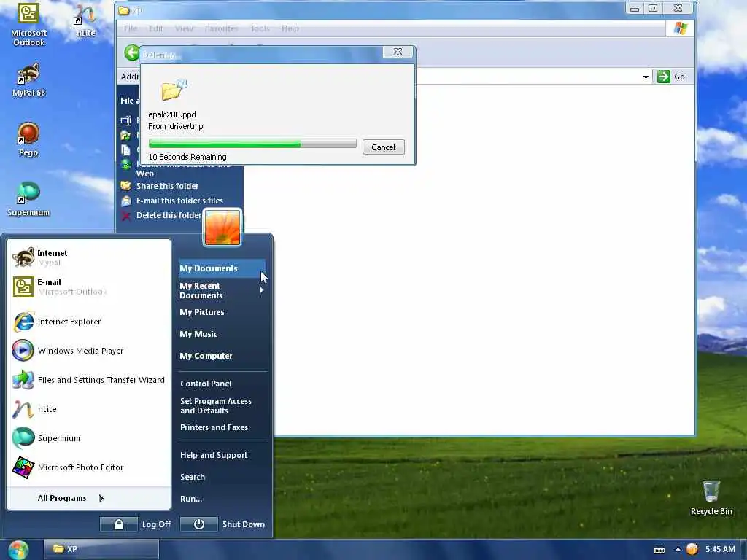Click the 10 Seconds Remaining text
This screenshot has height=560, width=747.
point(187,157)
